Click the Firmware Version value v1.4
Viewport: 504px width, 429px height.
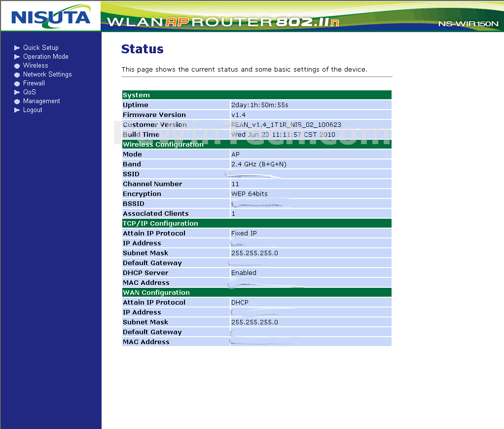pyautogui.click(x=239, y=115)
